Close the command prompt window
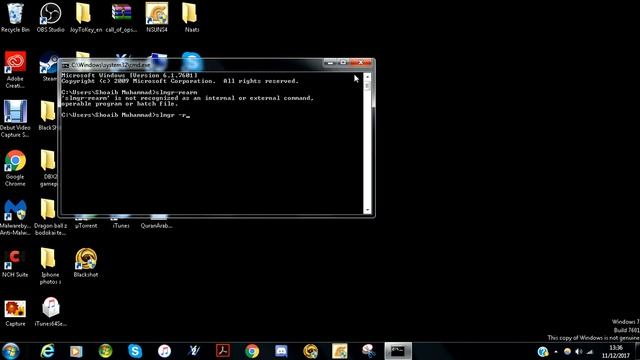The height and width of the screenshot is (360, 640). (361, 63)
